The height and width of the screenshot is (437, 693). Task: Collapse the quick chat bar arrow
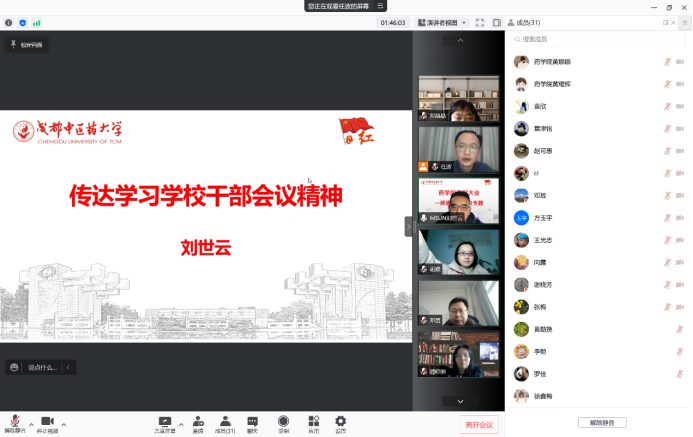click(x=68, y=367)
